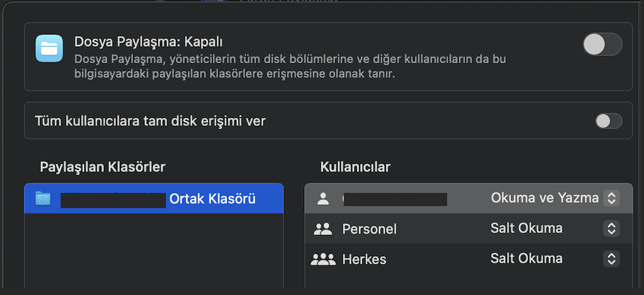
Task: Click the blue File Sharing folder icon
Action: [x=49, y=49]
